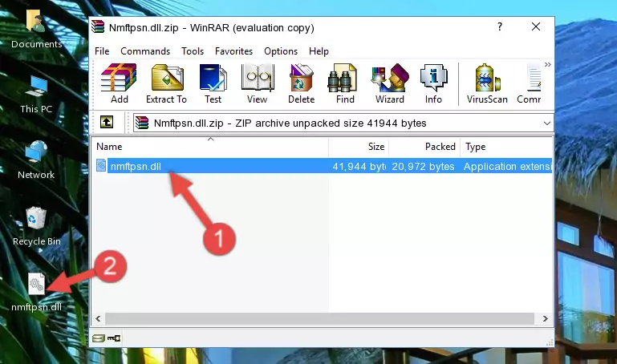The image size is (617, 364).
Task: Select the Network desktop icon
Action: 36,160
